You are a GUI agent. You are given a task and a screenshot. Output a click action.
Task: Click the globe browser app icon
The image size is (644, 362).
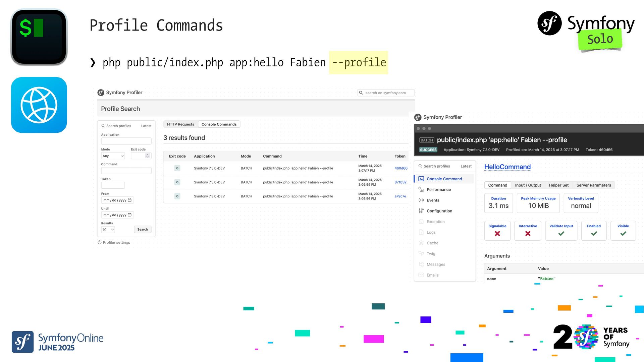39,105
